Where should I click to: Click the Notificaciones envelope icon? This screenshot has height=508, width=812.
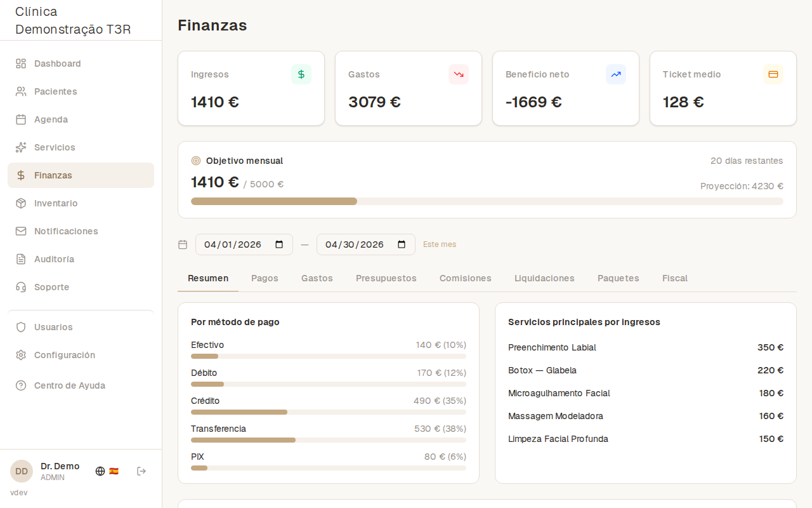coord(20,231)
